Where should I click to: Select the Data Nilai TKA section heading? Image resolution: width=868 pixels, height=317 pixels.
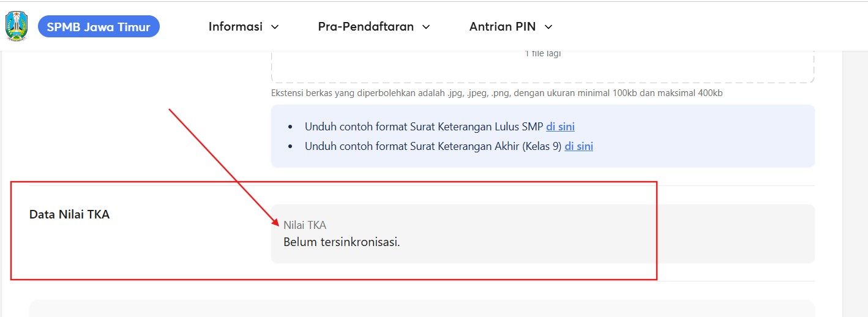pos(69,215)
